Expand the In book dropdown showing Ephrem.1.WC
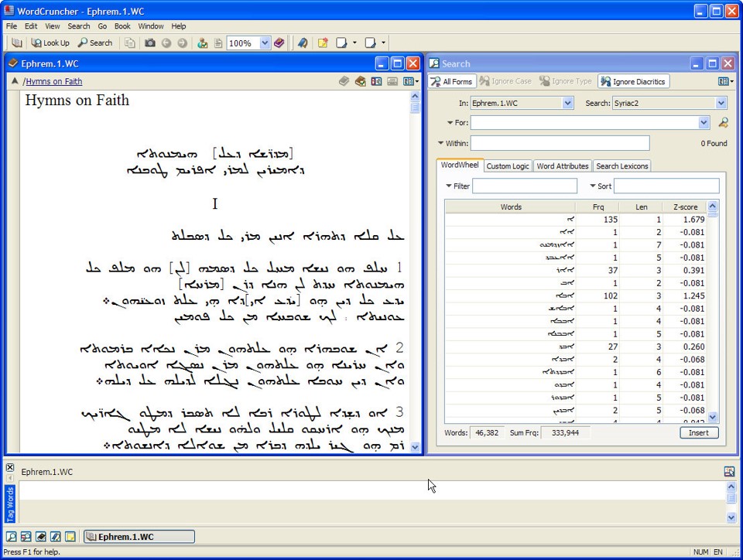743x560 pixels. tap(567, 103)
